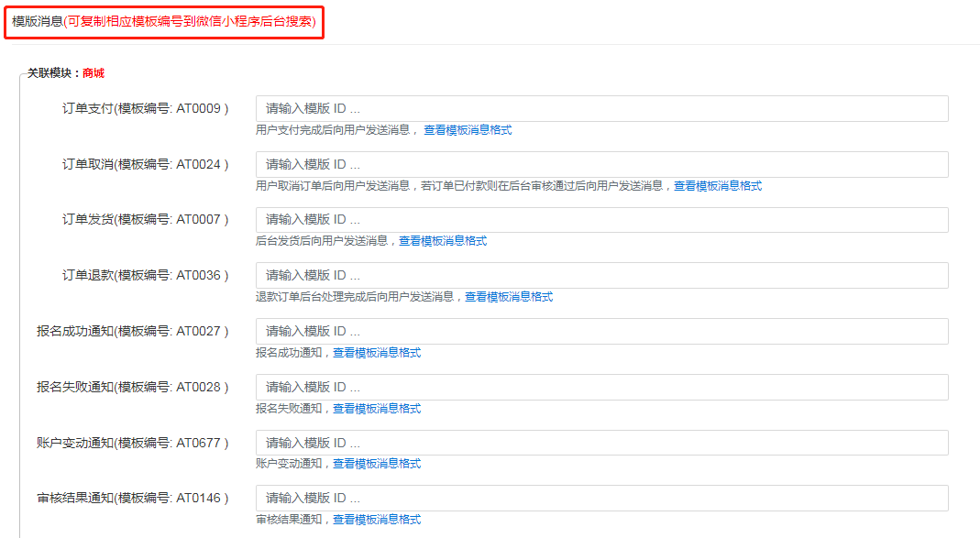Open 查看模板消息格式 link under 报名失败通知
Screen dimensions: 980x538
pos(376,408)
